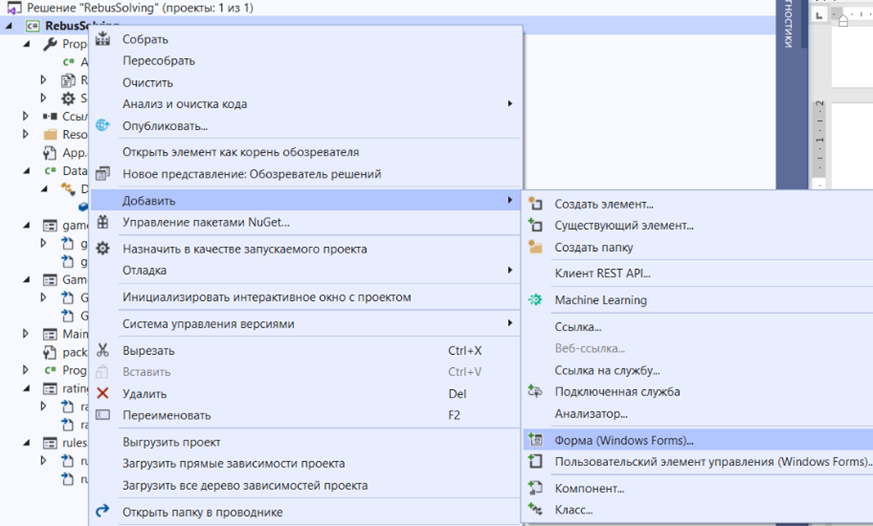Click the Create folder (Создать папку) icon
The image size is (873, 526).
pyautogui.click(x=535, y=248)
